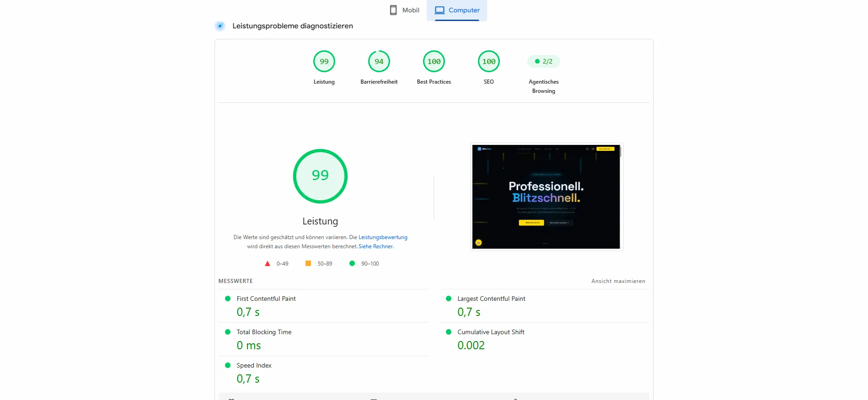This screenshot has height=400, width=868.
Task: Open the Leistungsbewertung link
Action: (x=383, y=237)
